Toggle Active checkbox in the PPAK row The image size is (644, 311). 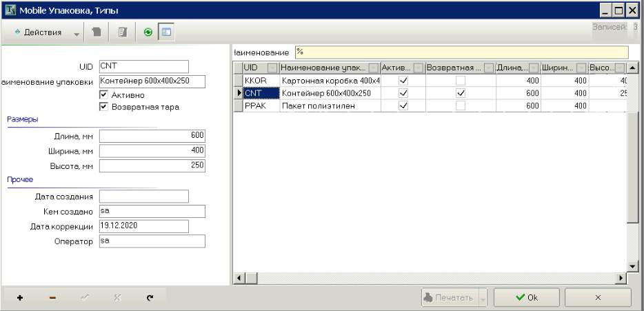tap(403, 106)
